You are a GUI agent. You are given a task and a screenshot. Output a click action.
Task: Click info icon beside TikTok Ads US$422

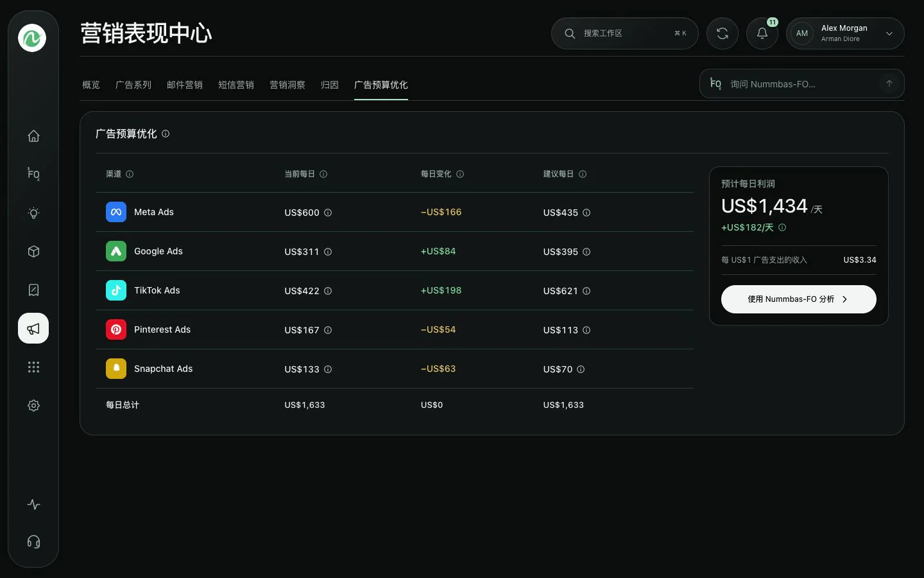pos(328,291)
